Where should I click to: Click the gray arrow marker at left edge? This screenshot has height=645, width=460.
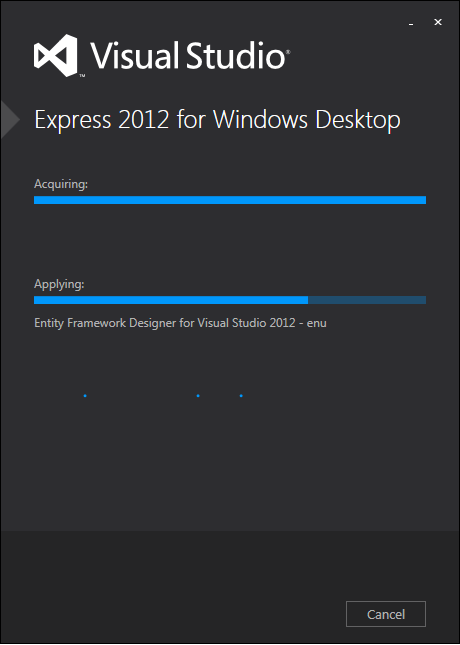pos(10,119)
